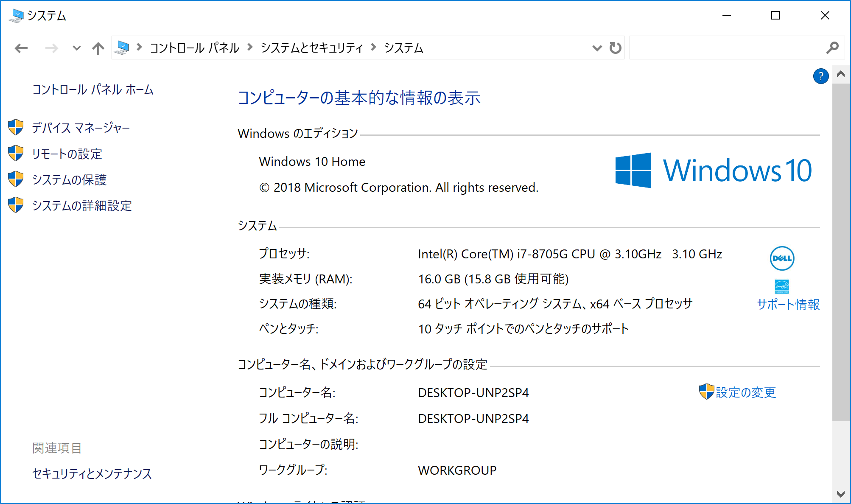Click RAM value 16.0 GB
This screenshot has height=504, width=851.
[x=493, y=279]
